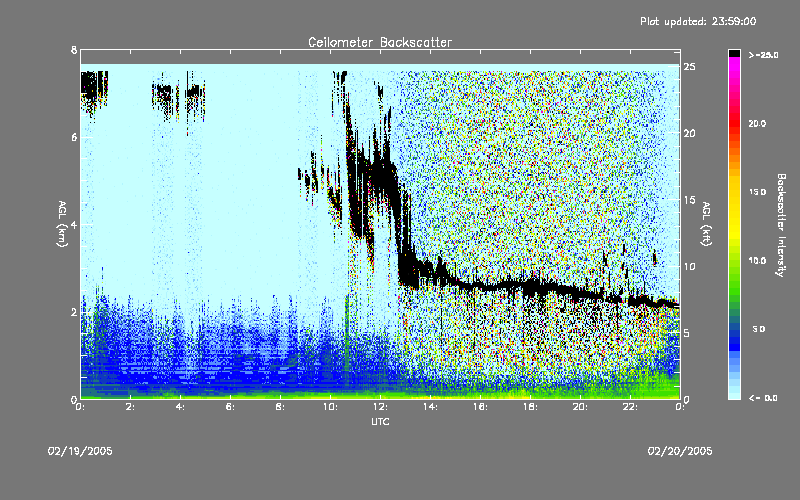Select the "4:" UTC hour tick
This screenshot has width=800, height=500.
pyautogui.click(x=181, y=407)
